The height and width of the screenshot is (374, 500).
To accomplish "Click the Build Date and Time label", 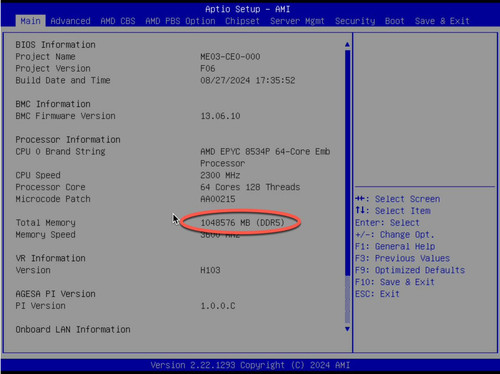I will [x=63, y=80].
